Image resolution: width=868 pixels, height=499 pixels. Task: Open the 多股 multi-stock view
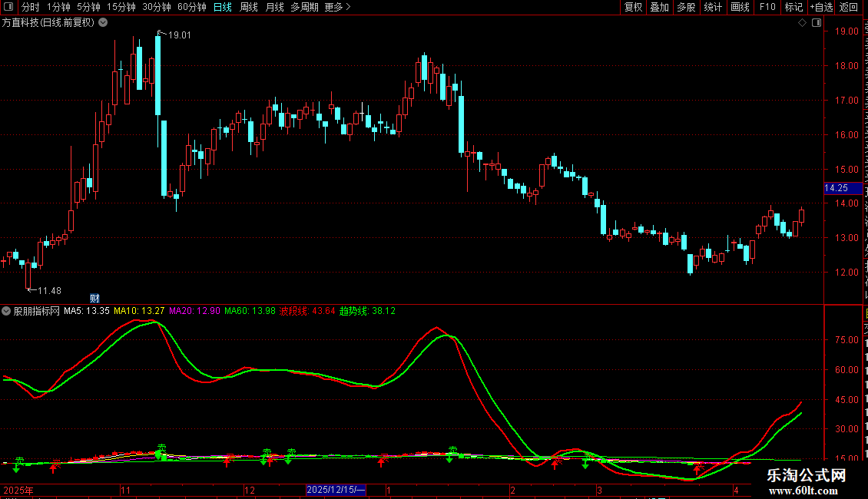pos(686,7)
